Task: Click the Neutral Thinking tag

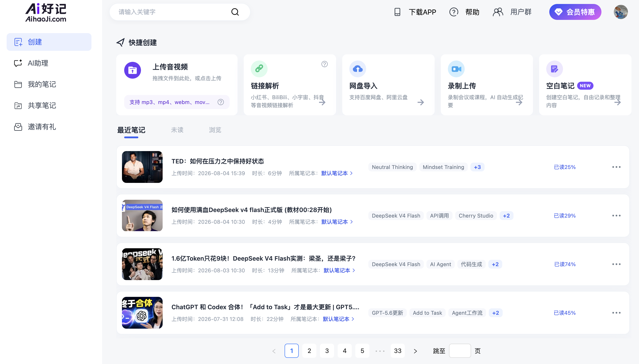Action: [x=392, y=167]
